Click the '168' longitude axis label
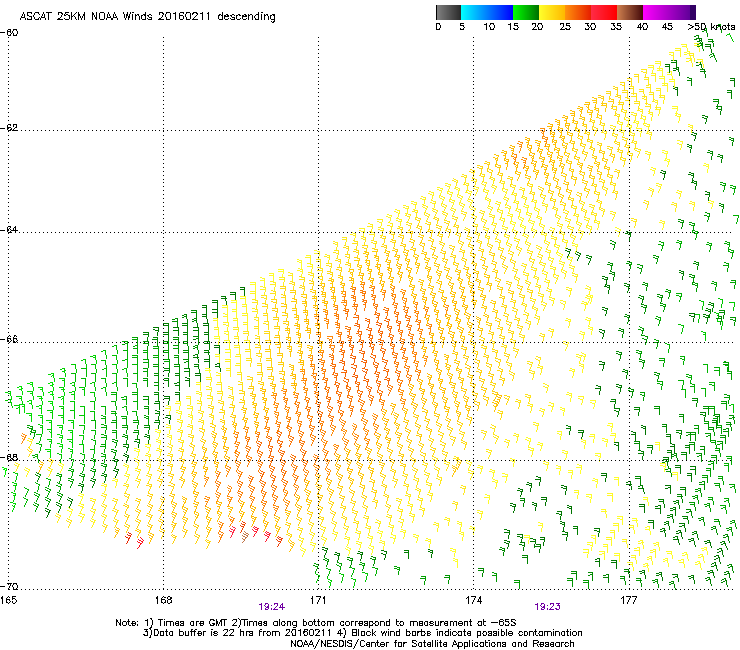 tap(163, 600)
